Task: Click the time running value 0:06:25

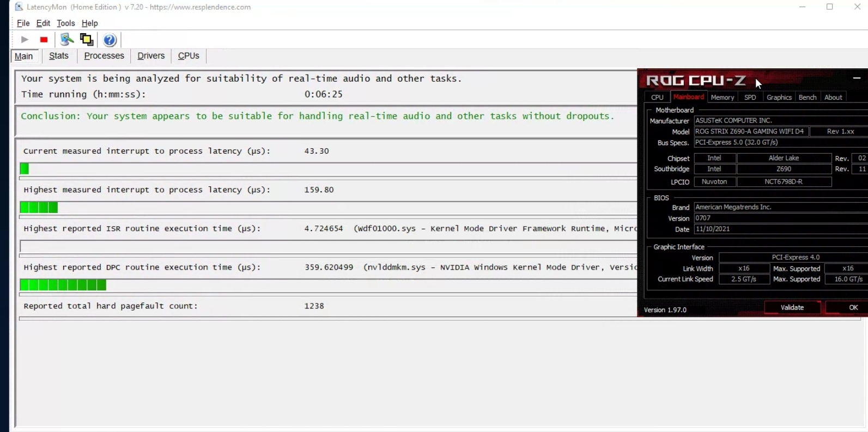Action: (x=324, y=94)
